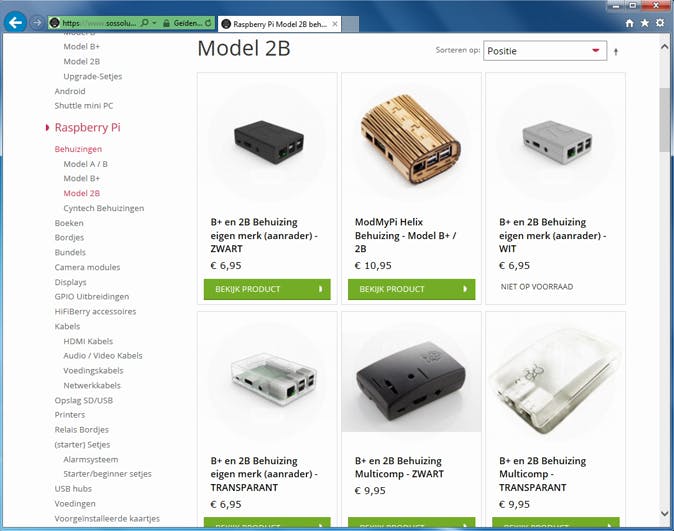Open ModMyPi Helix Behuizing title link
674x531 pixels.
tap(405, 235)
